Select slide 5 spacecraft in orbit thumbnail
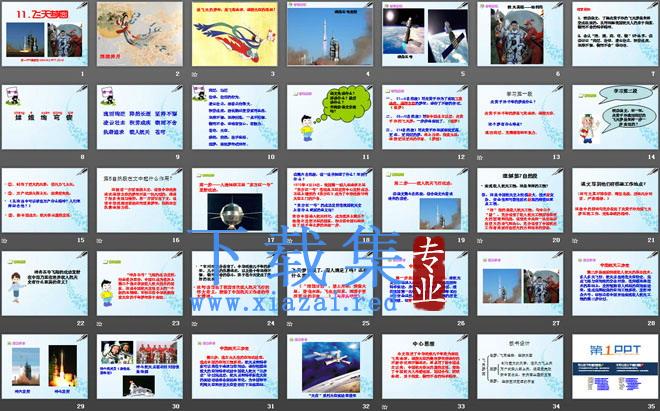Viewport: 660px width, 411px height. [x=425, y=34]
